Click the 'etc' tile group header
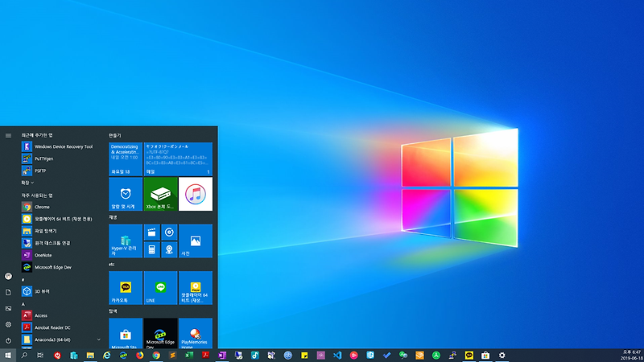This screenshot has height=362, width=644. [x=112, y=265]
